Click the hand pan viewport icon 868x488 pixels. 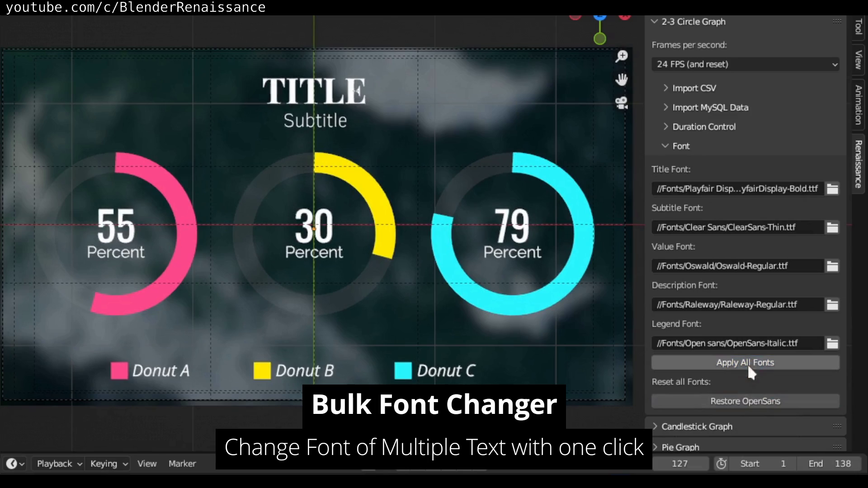[x=622, y=80]
